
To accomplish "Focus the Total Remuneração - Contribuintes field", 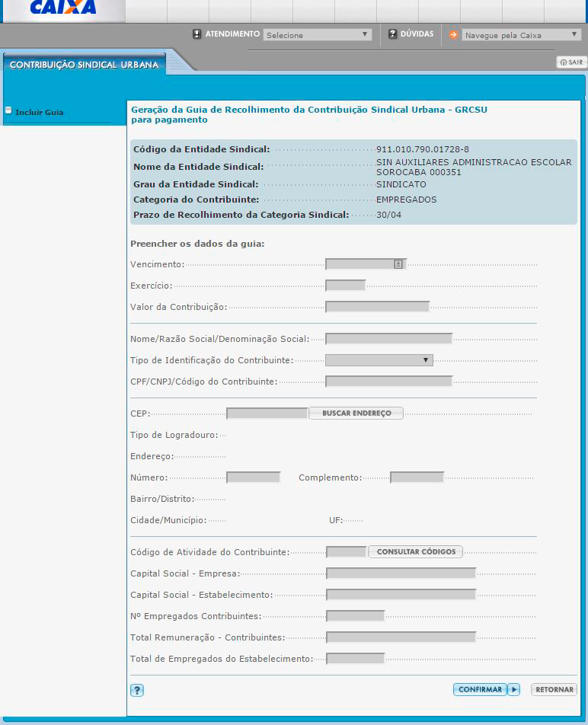I will point(401,637).
